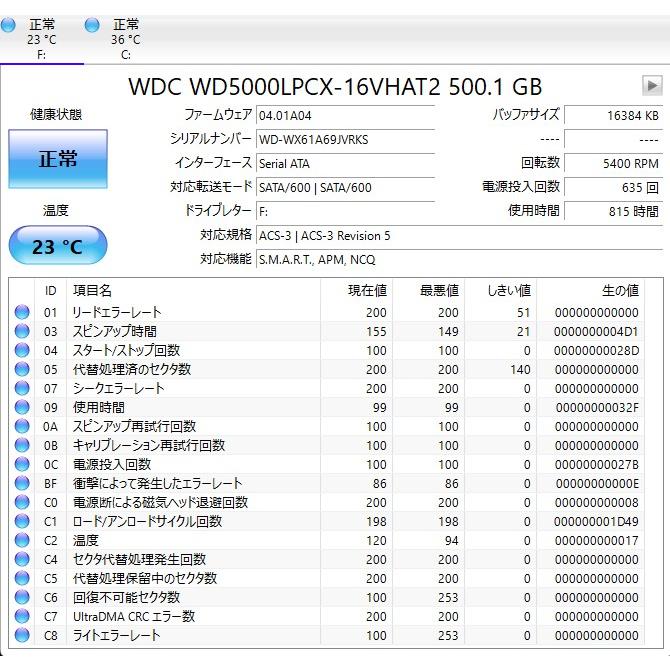Select the 電源投入回数 attribute name in row 0C
Image resolution: width=670 pixels, height=670 pixels.
click(x=112, y=464)
